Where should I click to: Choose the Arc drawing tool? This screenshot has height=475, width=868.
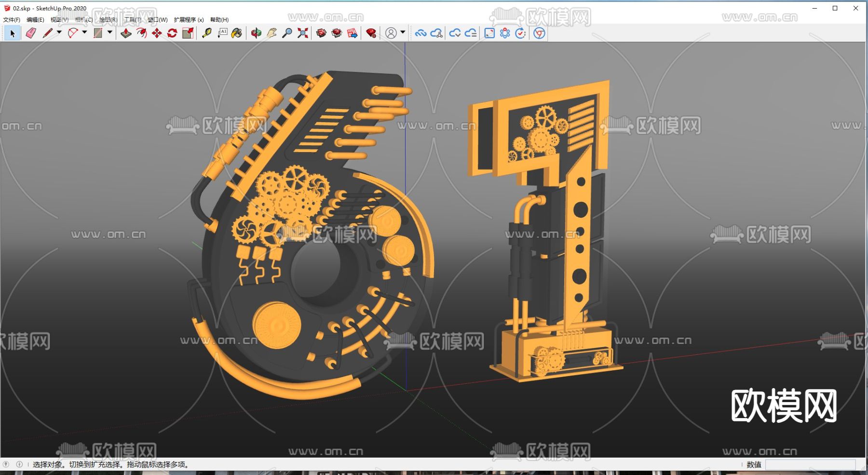pos(73,33)
